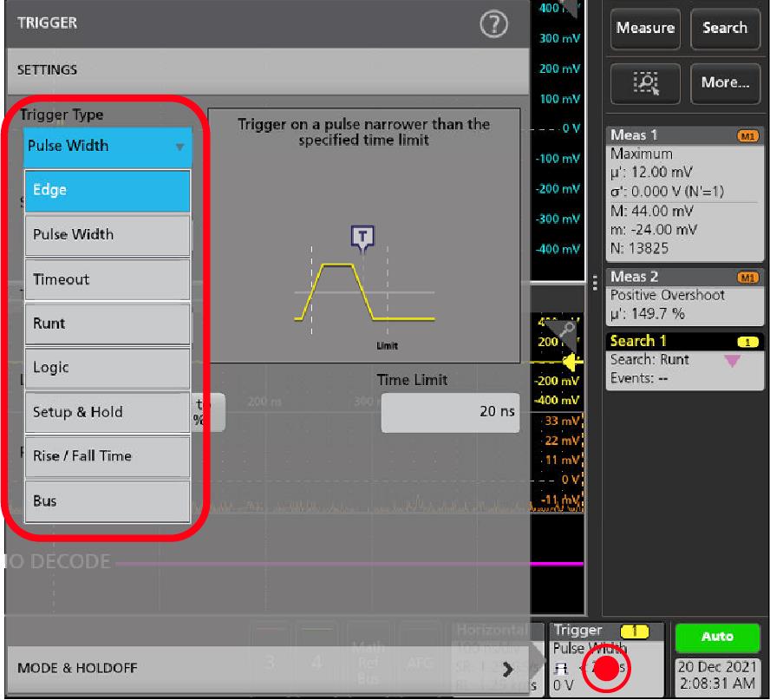The image size is (770, 700).
Task: Click the panel drag handle dots
Action: click(595, 282)
